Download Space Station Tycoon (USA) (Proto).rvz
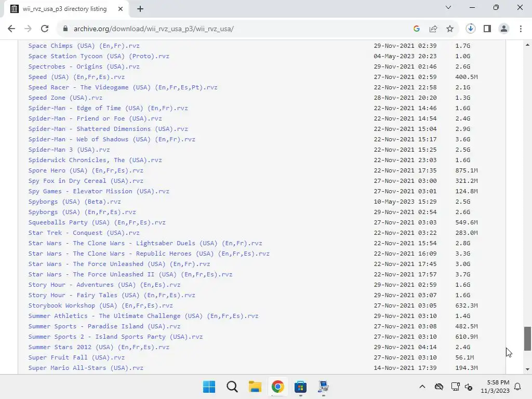Image resolution: width=532 pixels, height=399 pixels. pyautogui.click(x=99, y=56)
